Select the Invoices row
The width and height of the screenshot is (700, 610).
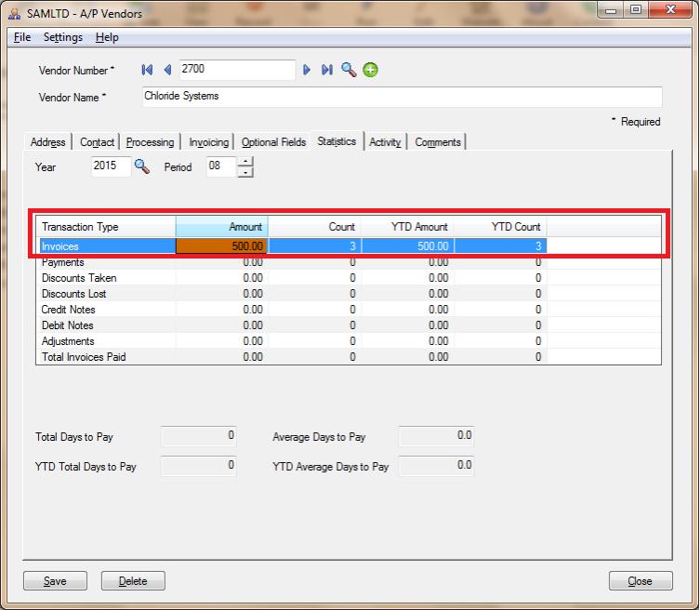click(293, 246)
